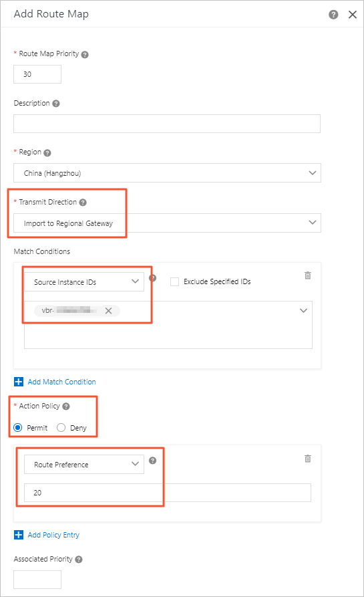Remove the vbr instance tag

(108, 311)
